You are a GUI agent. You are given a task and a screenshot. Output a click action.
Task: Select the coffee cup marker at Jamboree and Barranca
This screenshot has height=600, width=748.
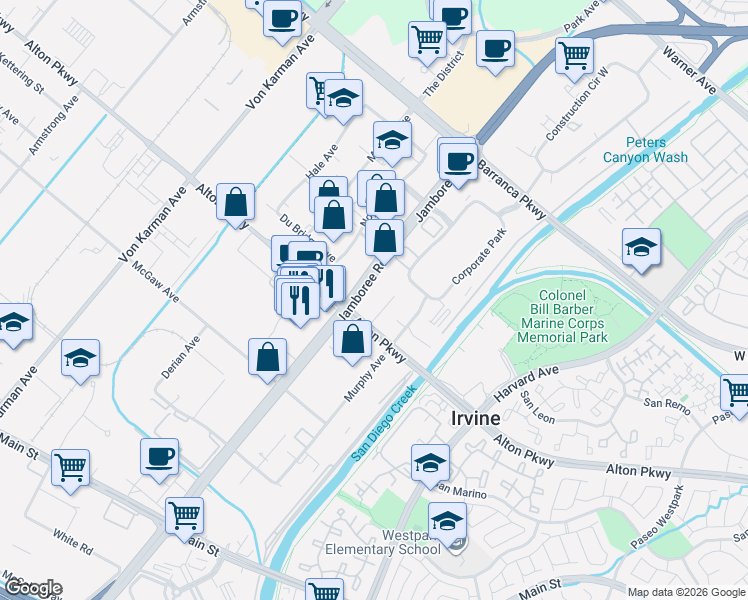click(458, 162)
